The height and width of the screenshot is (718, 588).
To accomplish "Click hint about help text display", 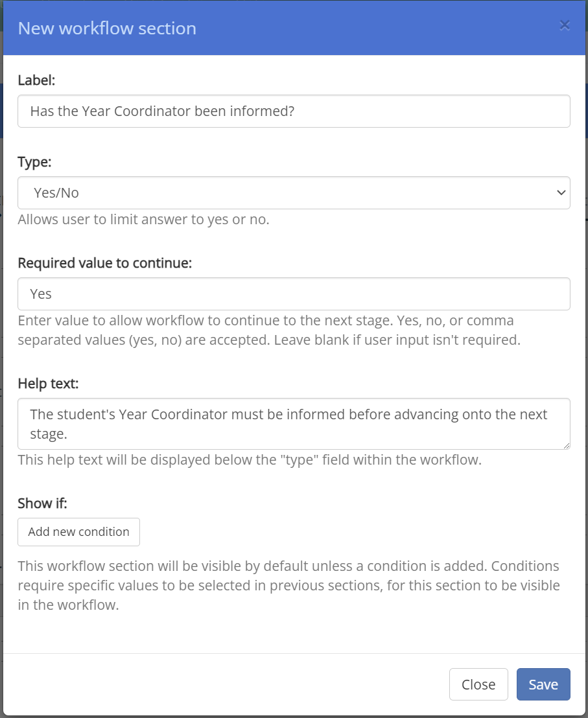I will [x=250, y=459].
